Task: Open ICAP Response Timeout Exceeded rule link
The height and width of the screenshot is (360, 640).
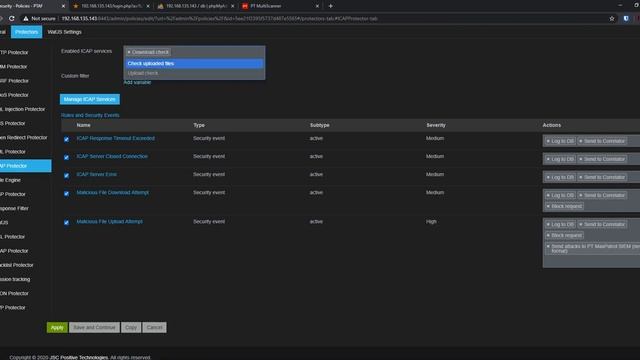Action: (x=116, y=138)
